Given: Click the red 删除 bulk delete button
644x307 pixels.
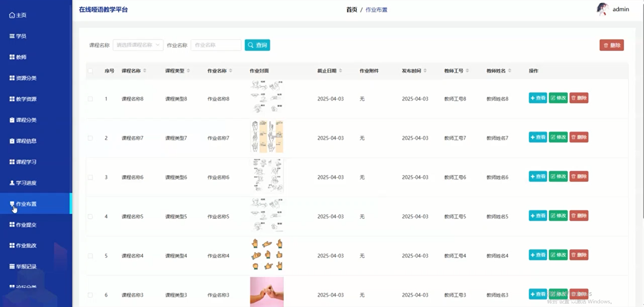Looking at the screenshot, I should [x=611, y=45].
